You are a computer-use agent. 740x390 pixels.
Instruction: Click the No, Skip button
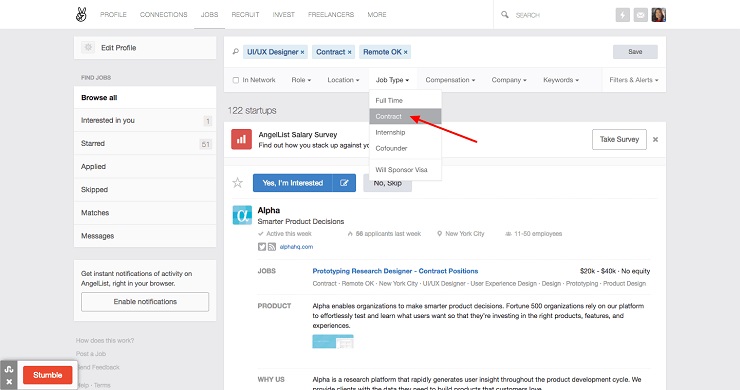coord(387,183)
